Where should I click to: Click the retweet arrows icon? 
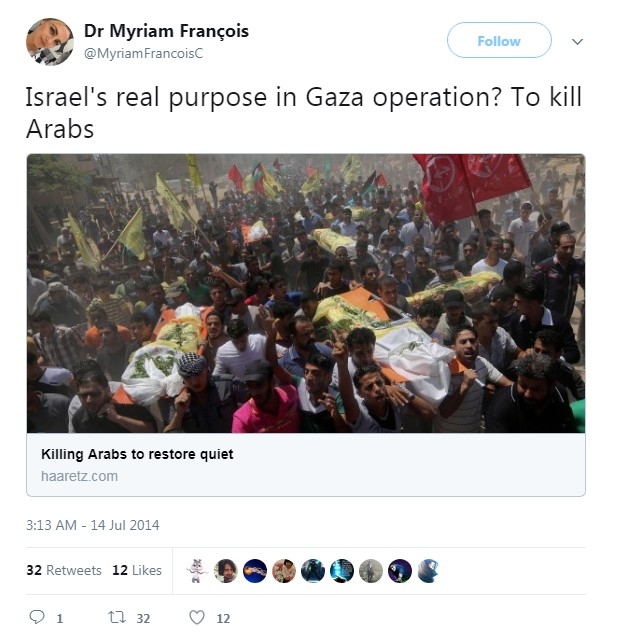pyautogui.click(x=117, y=617)
